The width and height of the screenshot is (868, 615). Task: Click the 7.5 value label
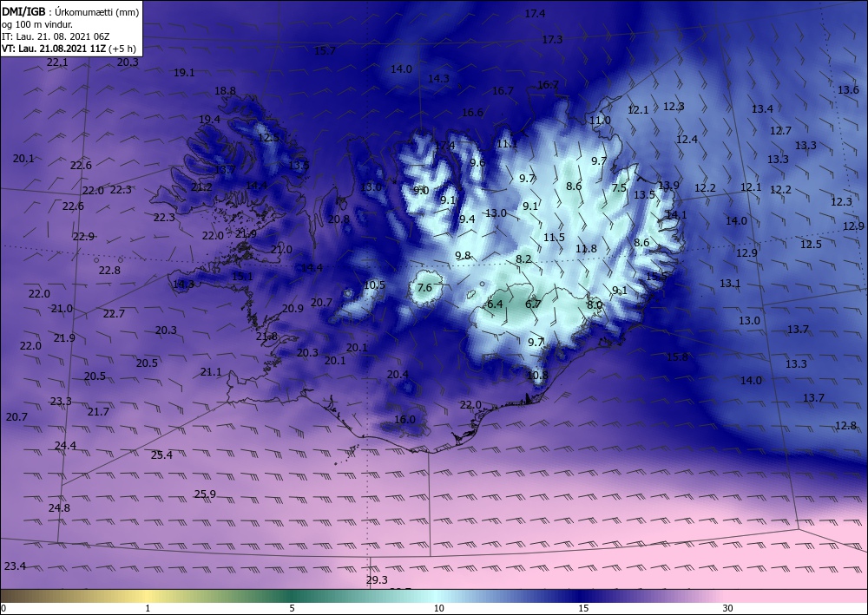(x=620, y=188)
